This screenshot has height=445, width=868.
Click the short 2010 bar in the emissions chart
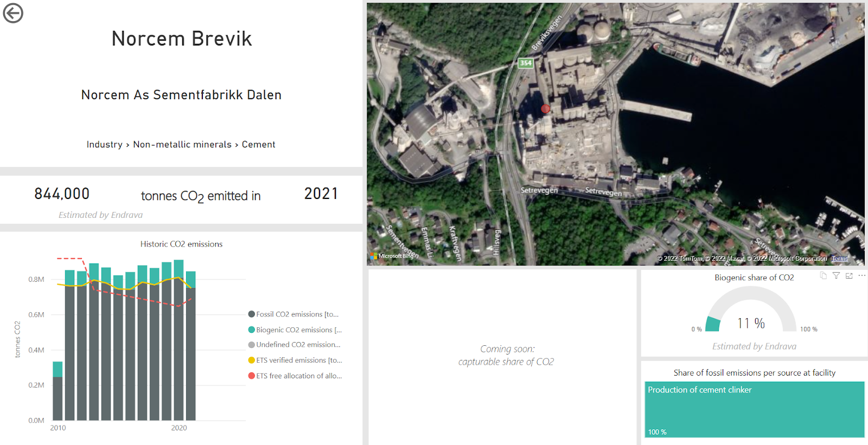tap(58, 391)
